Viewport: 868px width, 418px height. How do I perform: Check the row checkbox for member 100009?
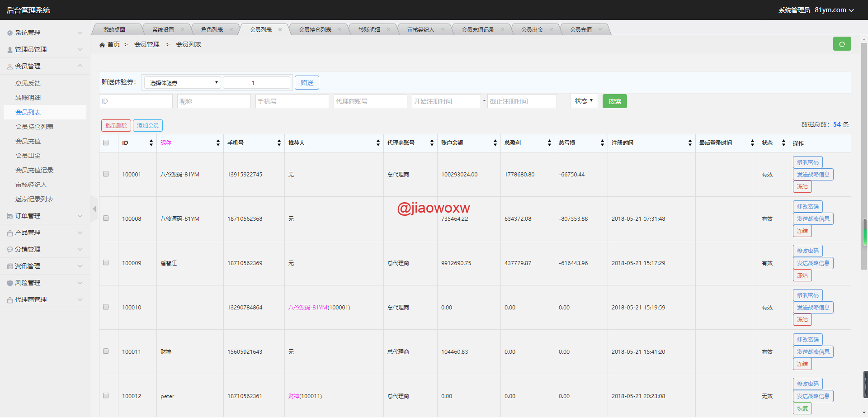[106, 262]
